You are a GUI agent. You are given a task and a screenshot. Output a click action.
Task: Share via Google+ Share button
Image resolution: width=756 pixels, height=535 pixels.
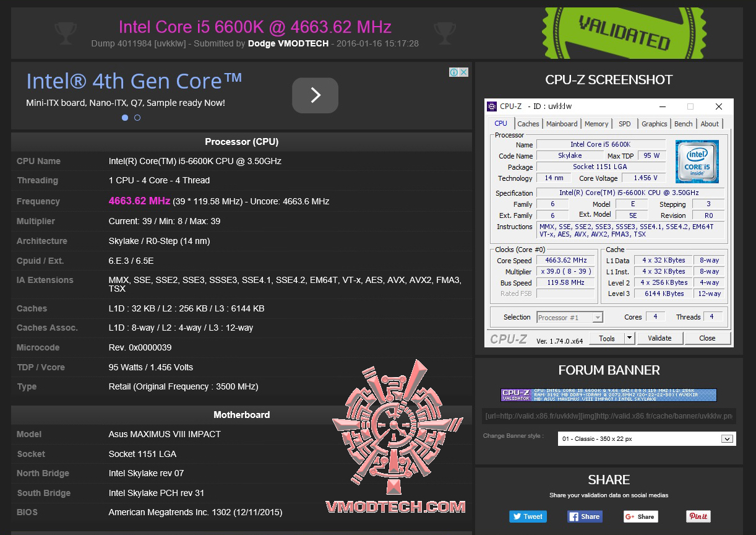coord(640,516)
